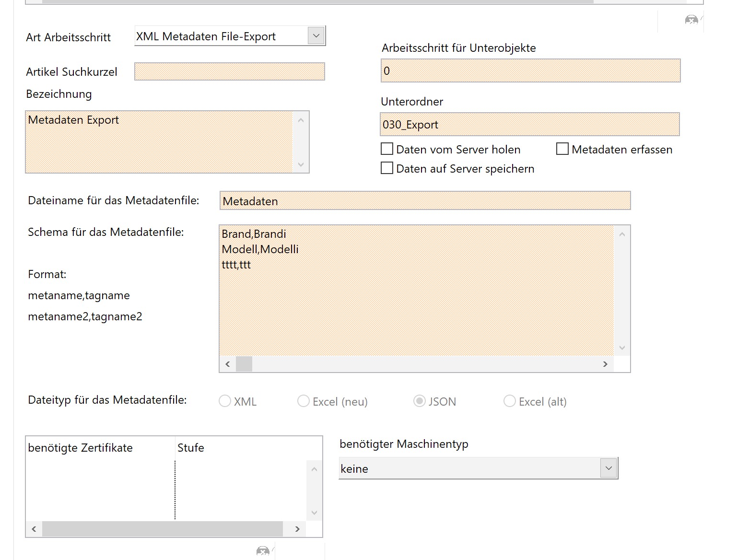Toggle 'Daten auf Server speichern' checkbox
Image resolution: width=749 pixels, height=560 pixels.
(387, 168)
